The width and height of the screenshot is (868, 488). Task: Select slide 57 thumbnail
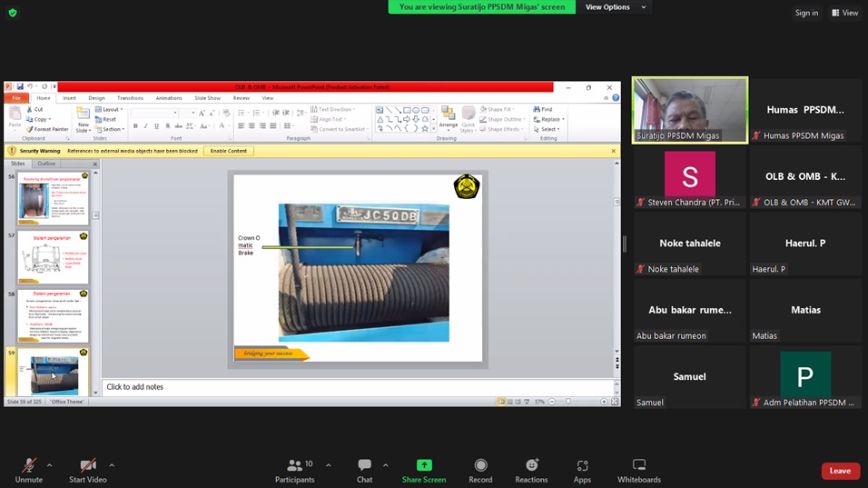point(54,257)
